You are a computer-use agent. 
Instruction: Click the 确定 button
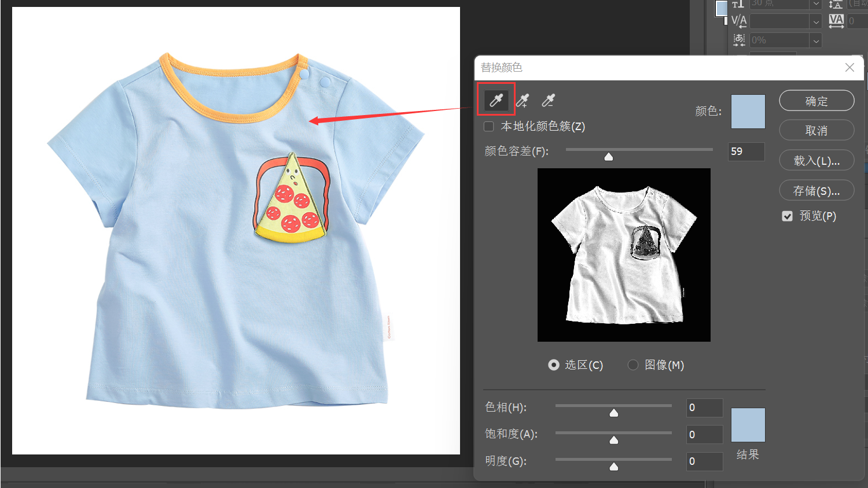pyautogui.click(x=816, y=101)
